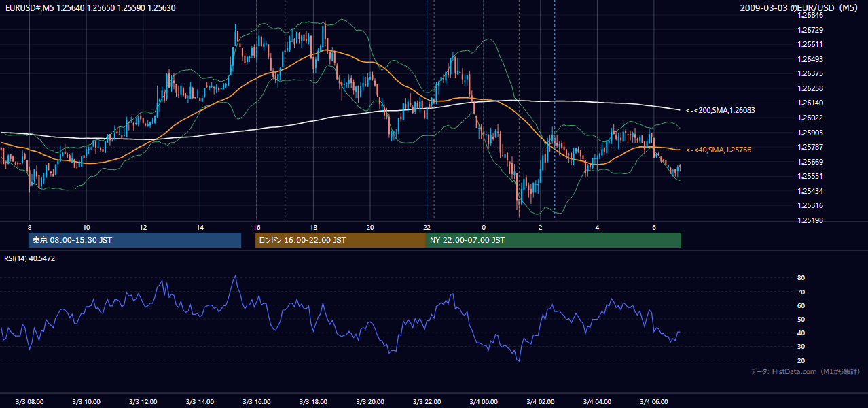Click hour tick 22 under price chart
This screenshot has width=868, height=408.
point(427,227)
